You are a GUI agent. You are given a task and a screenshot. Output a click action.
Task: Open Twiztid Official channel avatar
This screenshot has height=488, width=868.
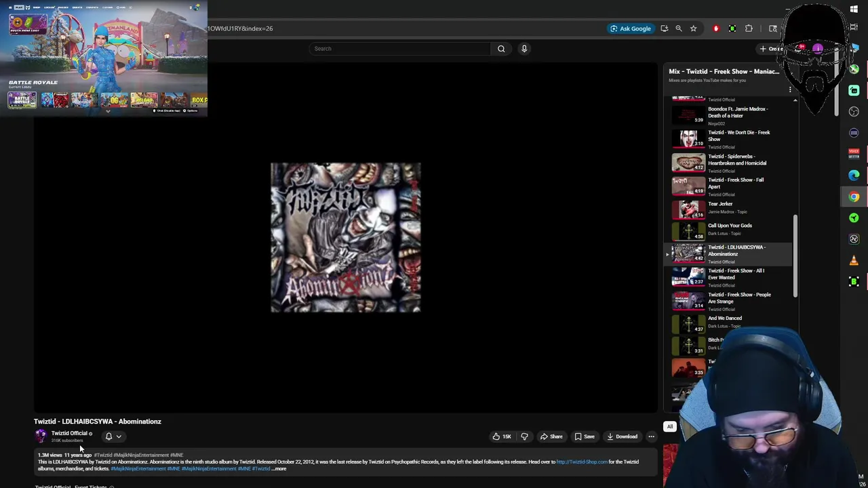pos(41,436)
